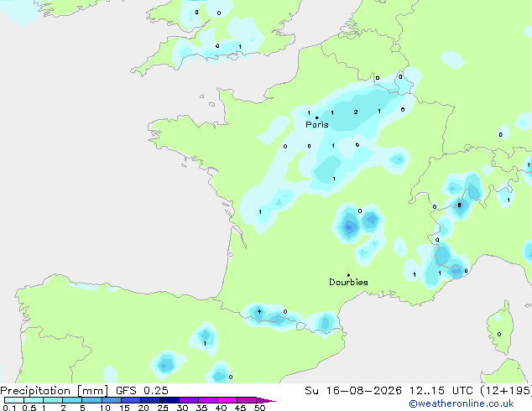Click the Paris city dot marker

(317, 117)
